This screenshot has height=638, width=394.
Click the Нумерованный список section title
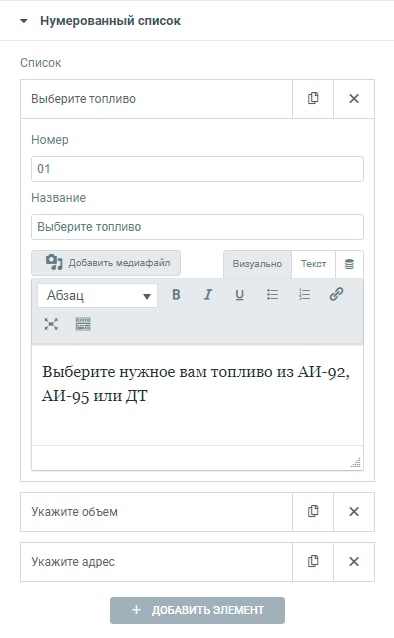(110, 21)
